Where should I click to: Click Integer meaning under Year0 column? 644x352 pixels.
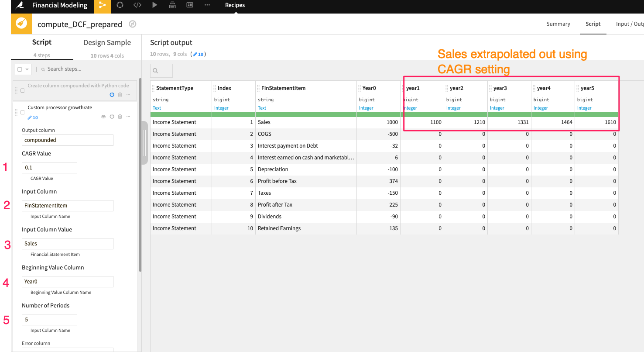pyautogui.click(x=366, y=108)
